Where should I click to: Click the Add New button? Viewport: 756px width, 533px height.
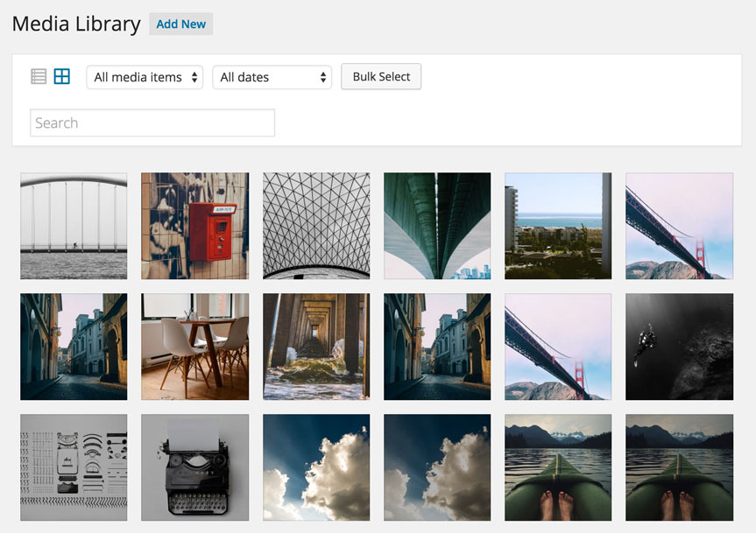click(x=180, y=24)
